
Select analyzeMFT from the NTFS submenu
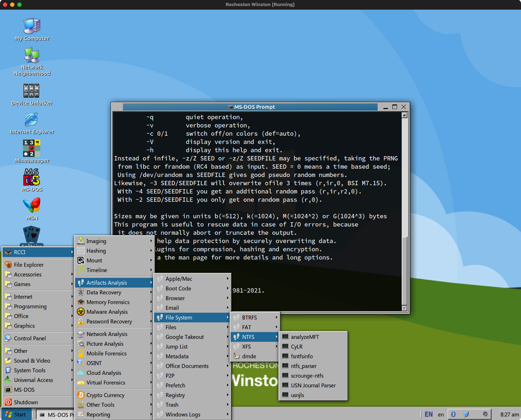(305, 337)
